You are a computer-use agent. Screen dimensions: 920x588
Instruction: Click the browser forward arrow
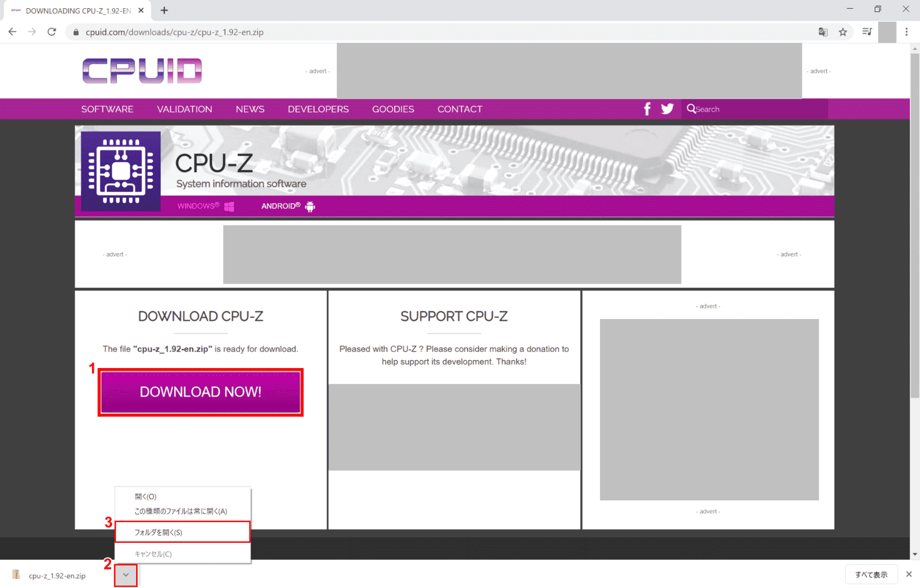pyautogui.click(x=32, y=32)
